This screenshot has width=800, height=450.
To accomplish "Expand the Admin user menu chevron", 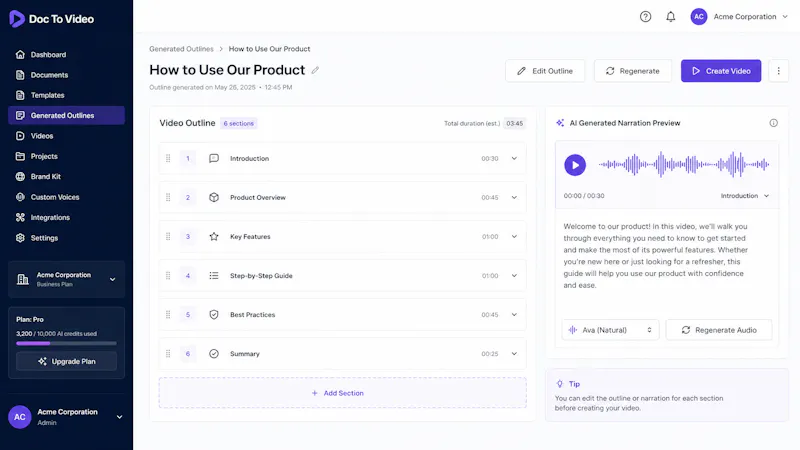I will point(119,417).
